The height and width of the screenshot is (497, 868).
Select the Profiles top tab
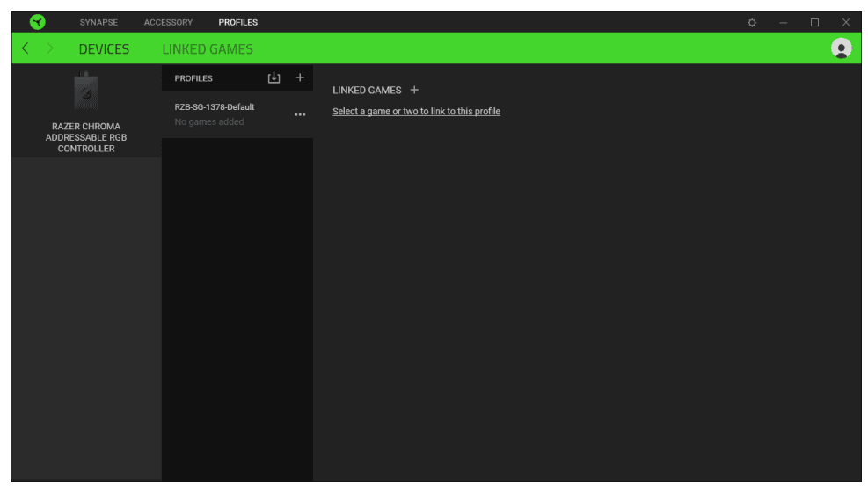pos(238,22)
